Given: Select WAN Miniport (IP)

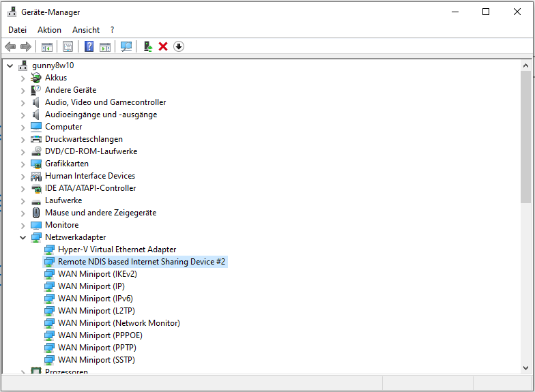Looking at the screenshot, I should coord(91,286).
